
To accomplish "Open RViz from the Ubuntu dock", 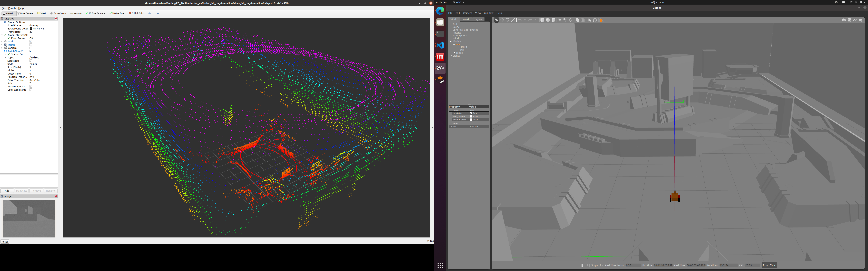I will (x=440, y=68).
